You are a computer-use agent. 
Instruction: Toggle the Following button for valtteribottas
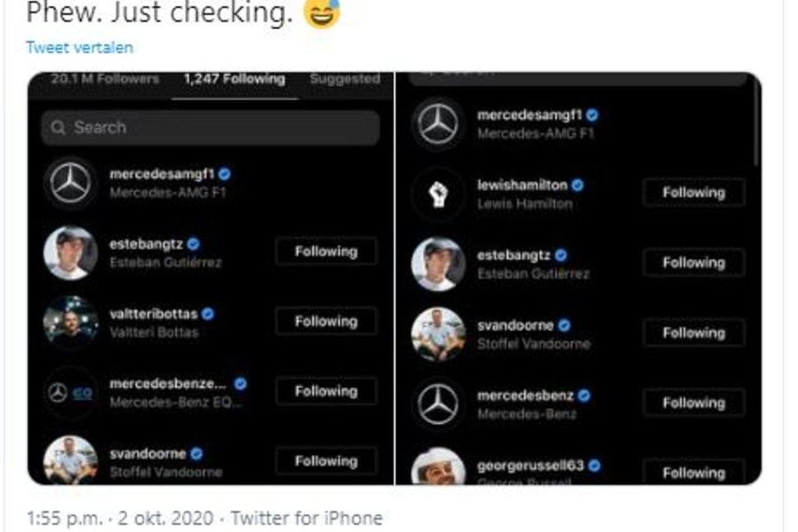pyautogui.click(x=326, y=321)
